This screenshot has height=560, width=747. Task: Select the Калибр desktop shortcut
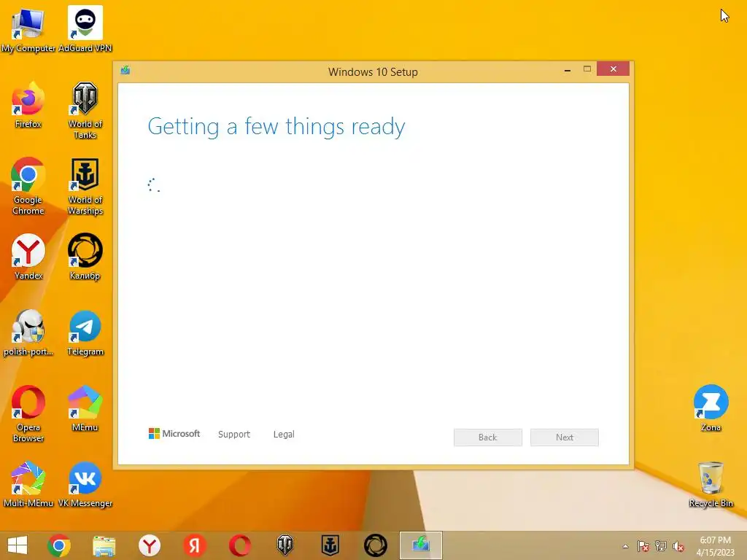(x=85, y=256)
